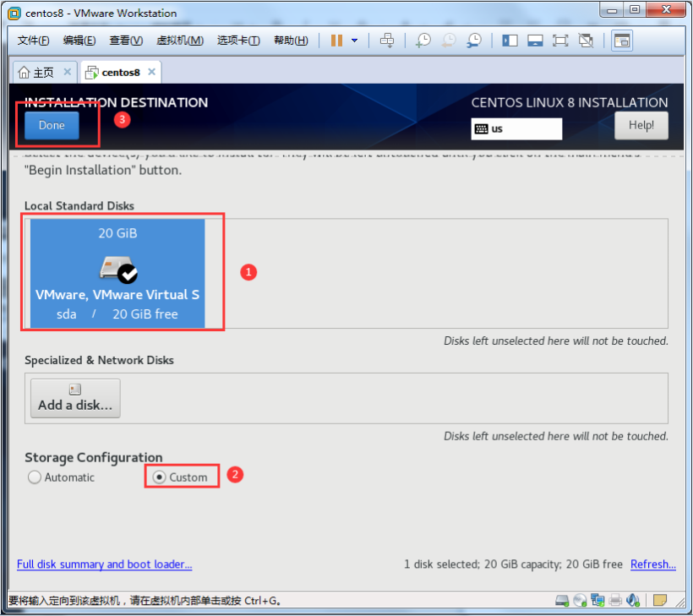693x616 pixels.
Task: Open the snapshot manager icon
Action: pos(474,41)
